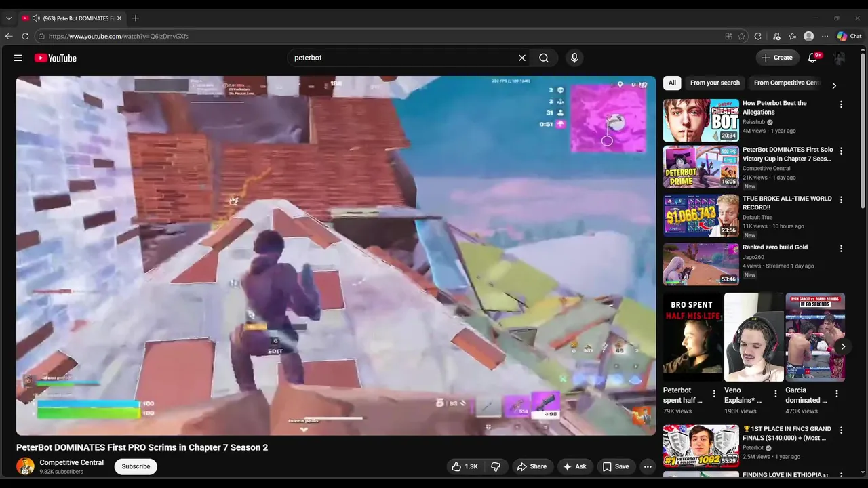Click the Create button

tap(777, 58)
